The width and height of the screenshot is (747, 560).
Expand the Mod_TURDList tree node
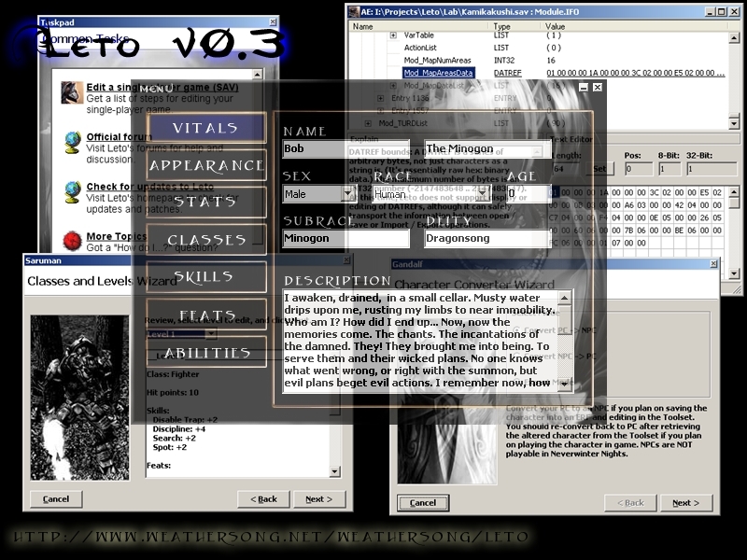tap(369, 122)
